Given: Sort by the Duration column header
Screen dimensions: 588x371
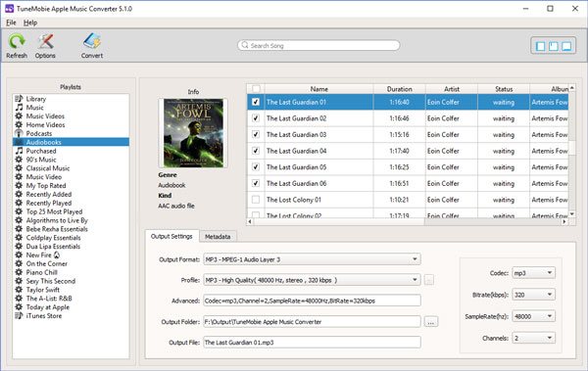Looking at the screenshot, I should point(400,89).
